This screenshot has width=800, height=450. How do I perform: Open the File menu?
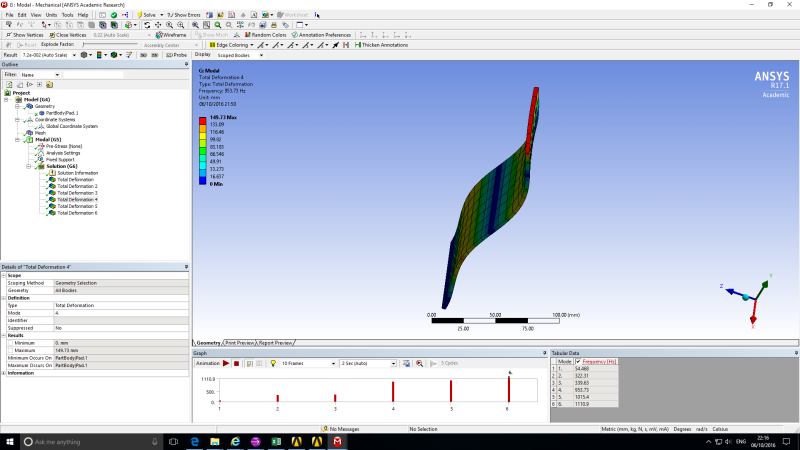(x=9, y=15)
